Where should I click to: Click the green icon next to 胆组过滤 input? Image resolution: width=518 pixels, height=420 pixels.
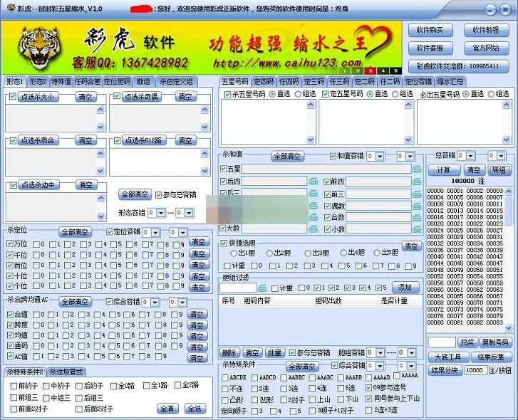point(263,288)
